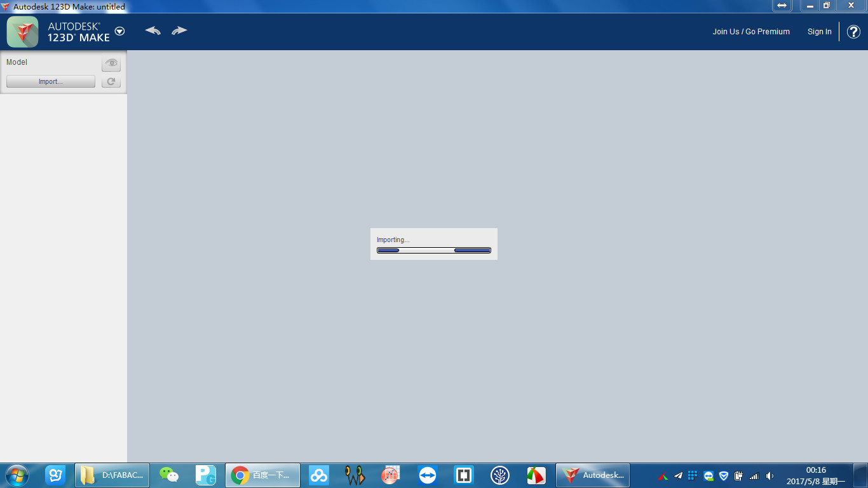Image resolution: width=868 pixels, height=488 pixels.
Task: Click the clock showing 00:16
Action: 816,470
